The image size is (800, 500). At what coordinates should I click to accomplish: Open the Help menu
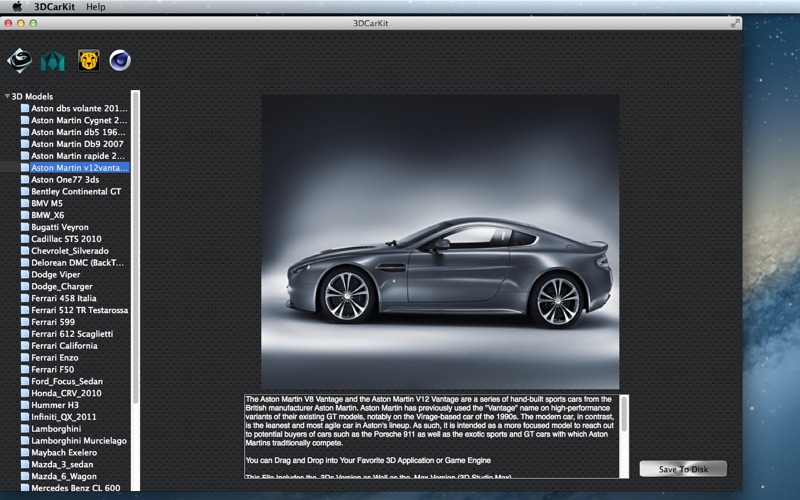pos(96,7)
